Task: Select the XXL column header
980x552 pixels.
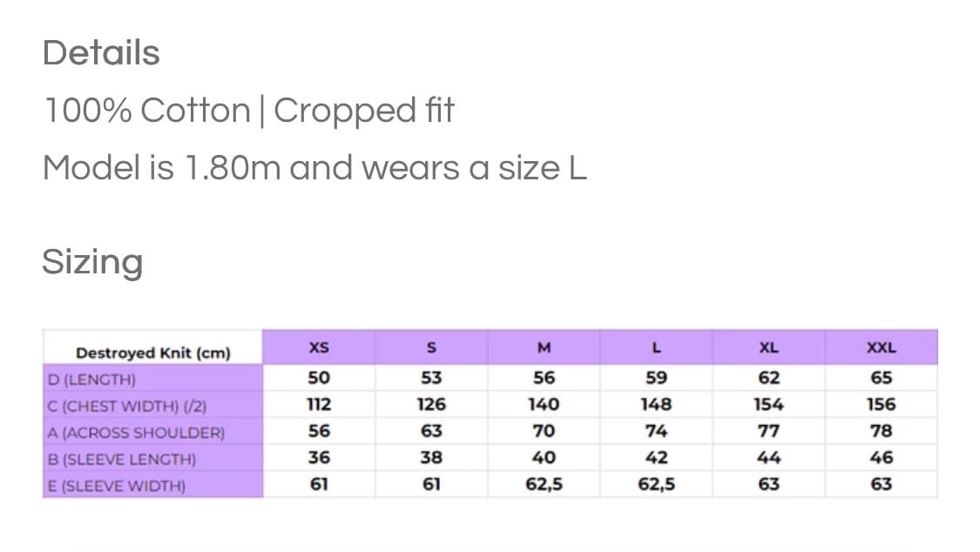Action: click(x=881, y=347)
